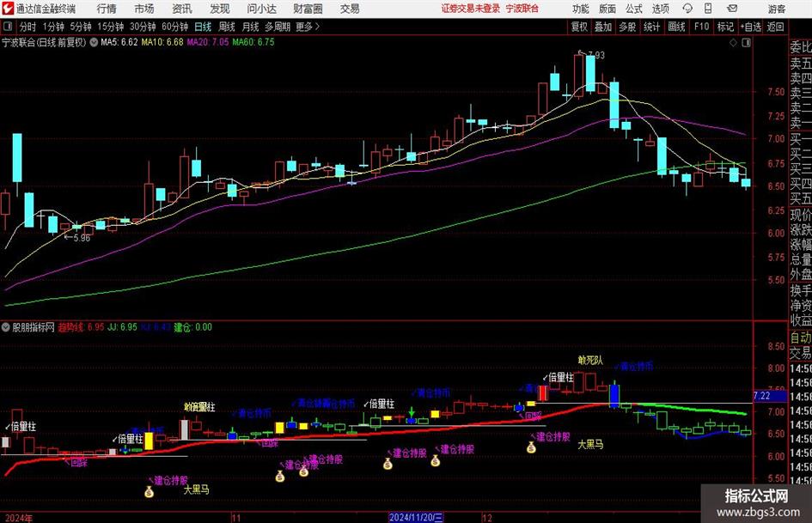The image size is (812, 523).
Task: Click the 自动 label in right panel
Action: pos(801,338)
